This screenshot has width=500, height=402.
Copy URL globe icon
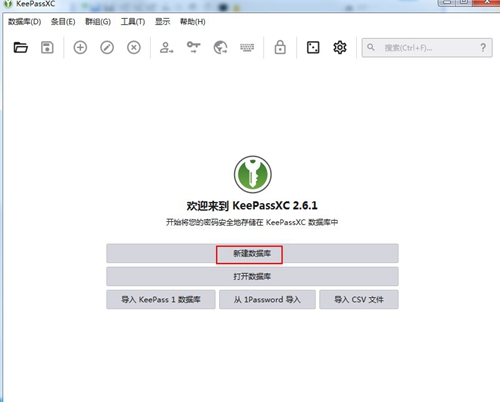(x=220, y=48)
